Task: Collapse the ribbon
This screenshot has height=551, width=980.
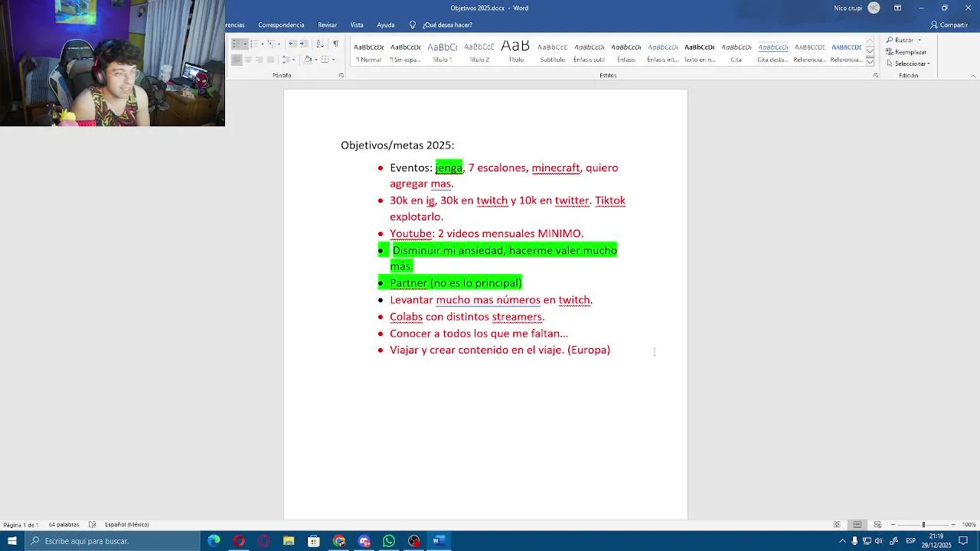Action: (973, 76)
